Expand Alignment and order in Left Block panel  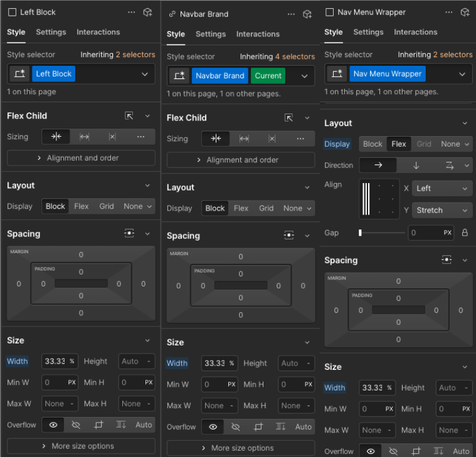tap(81, 158)
